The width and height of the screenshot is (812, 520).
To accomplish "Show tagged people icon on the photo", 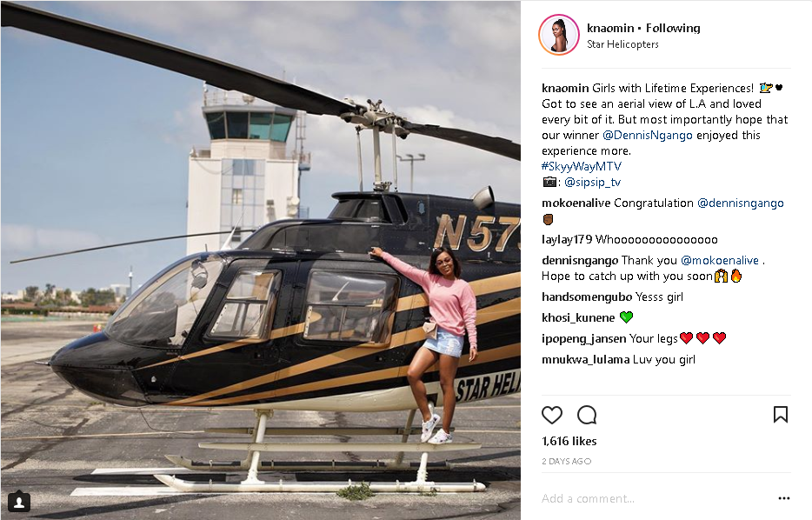I will pyautogui.click(x=18, y=502).
